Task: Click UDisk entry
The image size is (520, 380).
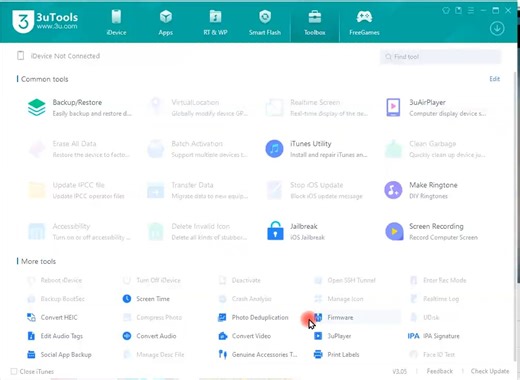Action: [425, 317]
